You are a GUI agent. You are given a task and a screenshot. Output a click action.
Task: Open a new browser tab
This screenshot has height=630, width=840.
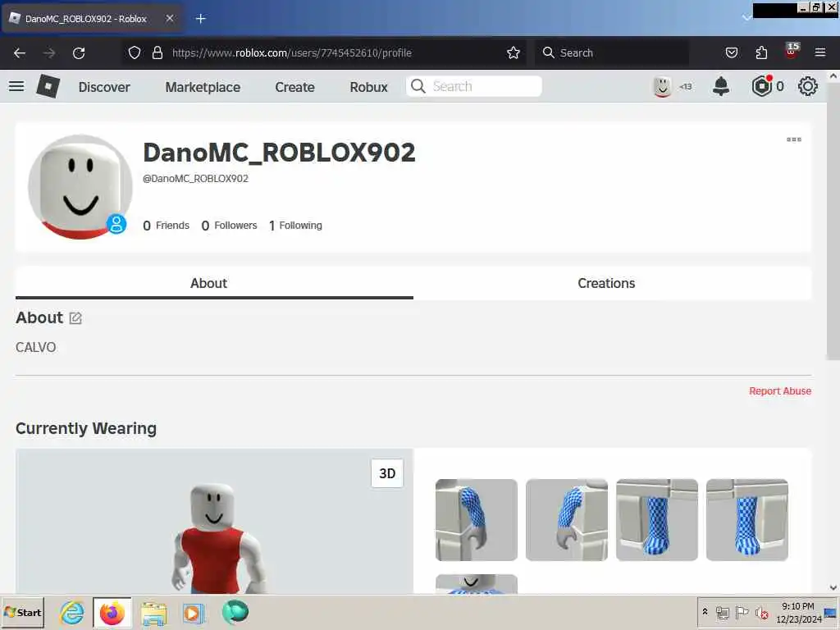click(201, 19)
